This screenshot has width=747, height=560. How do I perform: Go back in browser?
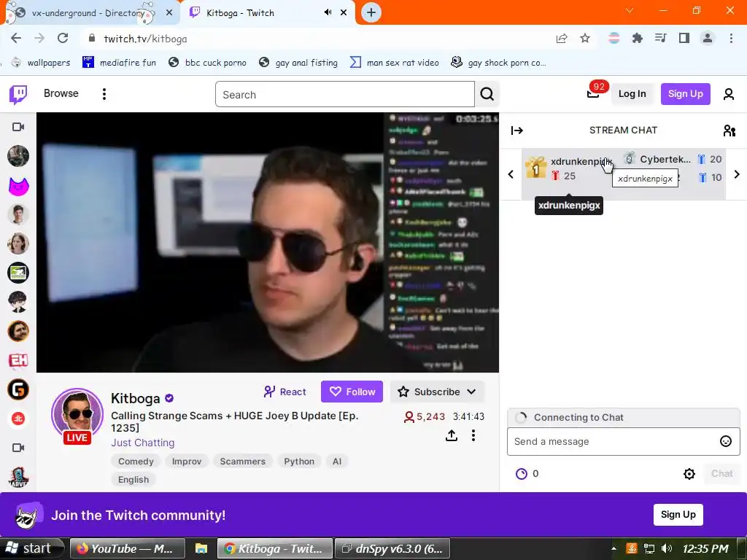[16, 39]
